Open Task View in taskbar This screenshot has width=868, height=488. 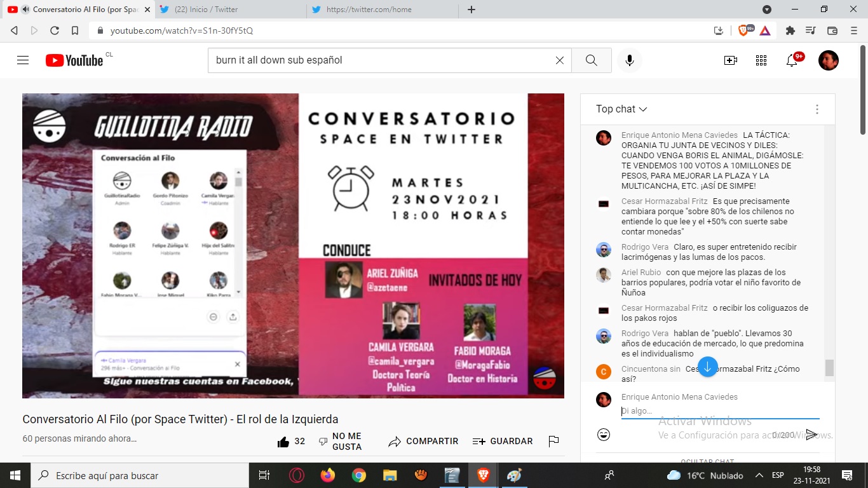(x=264, y=475)
